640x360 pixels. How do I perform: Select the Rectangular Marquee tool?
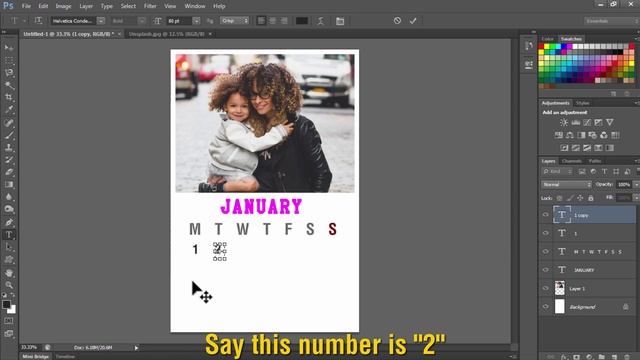9,60
